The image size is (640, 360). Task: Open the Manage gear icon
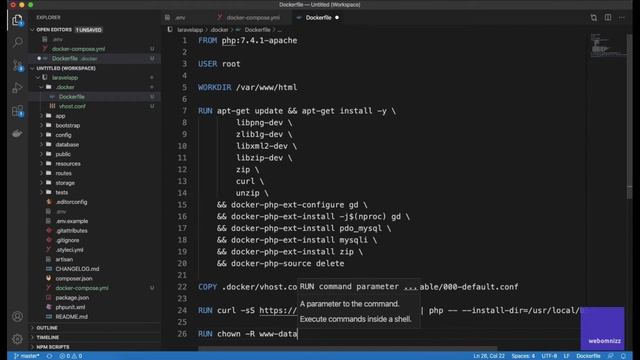pos(17,338)
